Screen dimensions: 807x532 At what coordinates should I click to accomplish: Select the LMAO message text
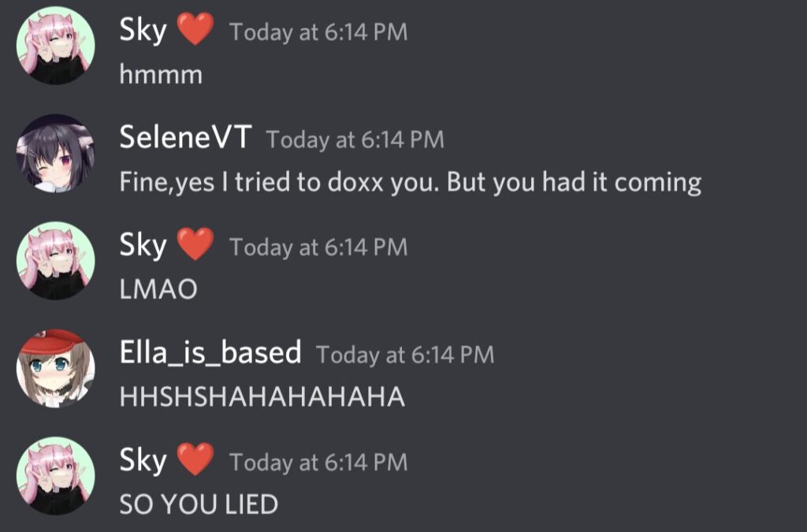pos(158,289)
